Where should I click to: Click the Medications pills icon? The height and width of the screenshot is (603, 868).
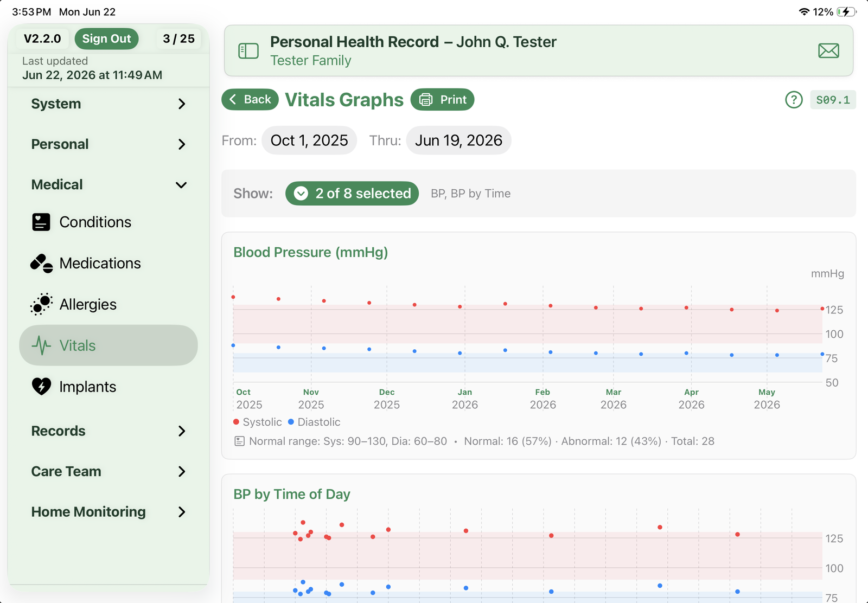pyautogui.click(x=41, y=264)
